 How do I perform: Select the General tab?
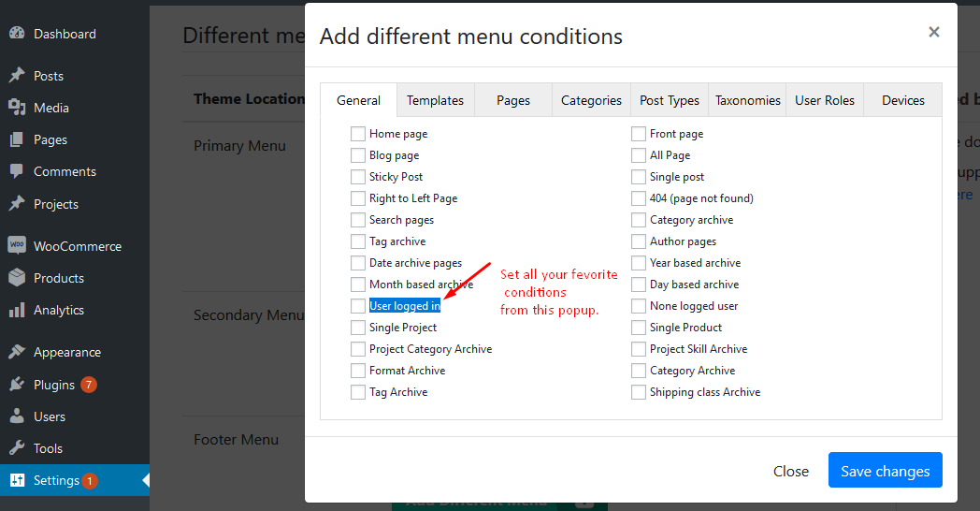[x=359, y=100]
